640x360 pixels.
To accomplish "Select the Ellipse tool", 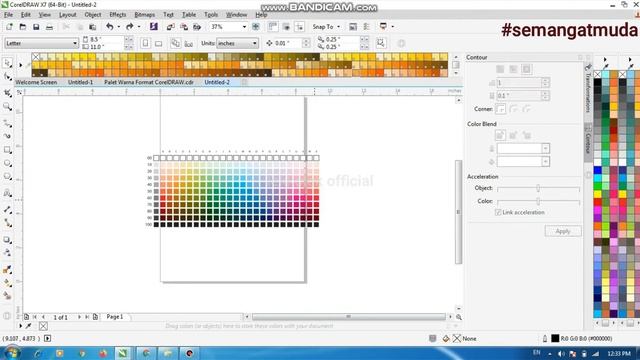I will tap(7, 163).
